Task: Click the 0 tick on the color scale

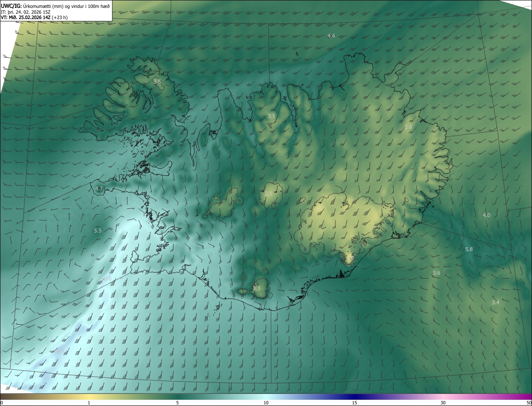Action: (x=2, y=403)
